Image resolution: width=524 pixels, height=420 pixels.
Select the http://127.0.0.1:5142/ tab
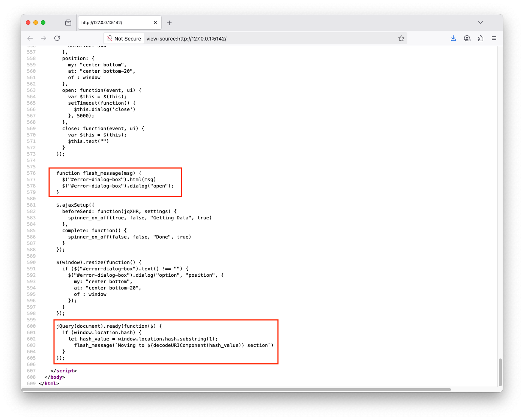point(119,22)
